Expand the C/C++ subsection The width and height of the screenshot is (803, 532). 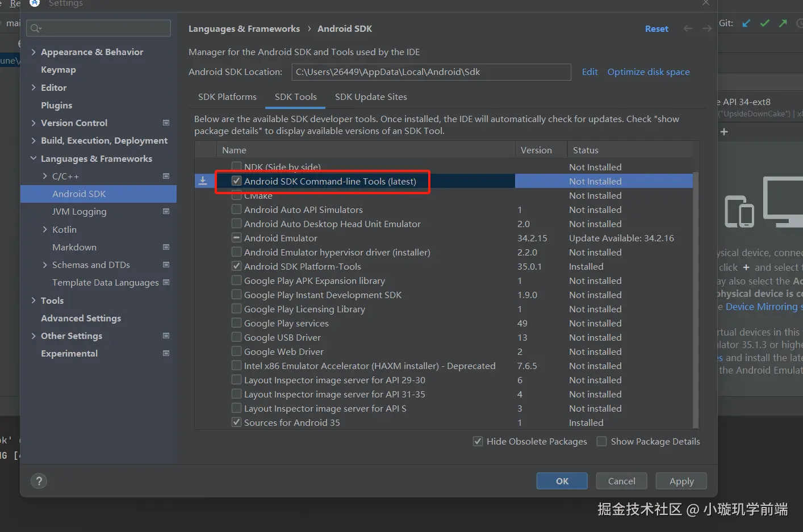point(45,176)
